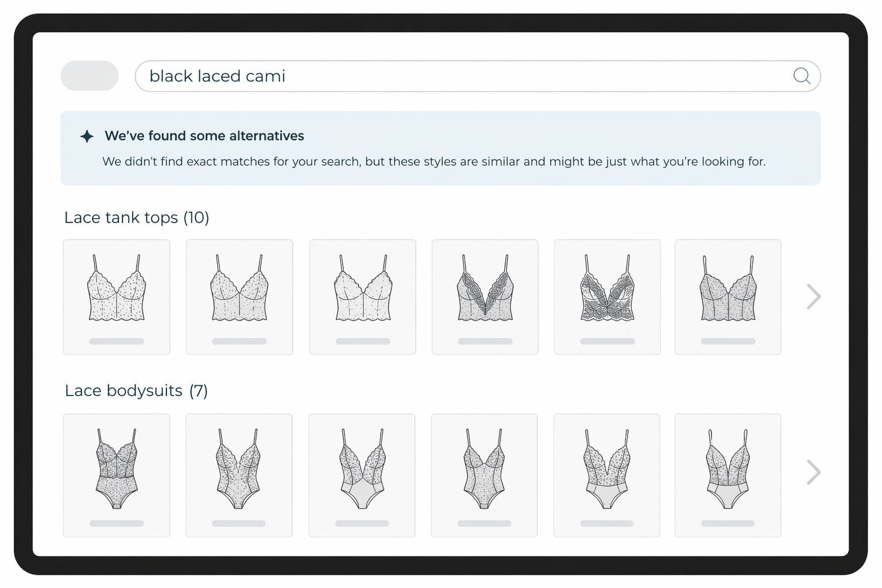Select the second tank top's label placeholder bar
The height and width of the screenshot is (588, 882).
239,341
